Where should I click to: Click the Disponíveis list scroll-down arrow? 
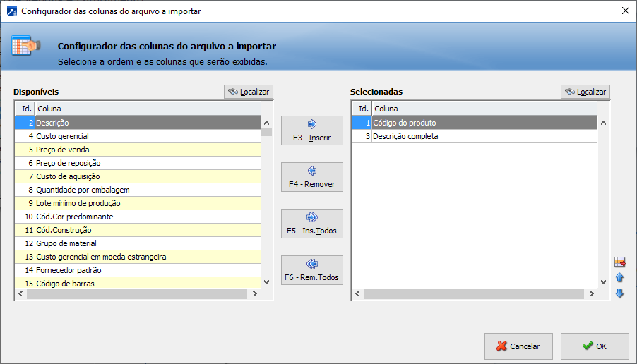point(266,282)
